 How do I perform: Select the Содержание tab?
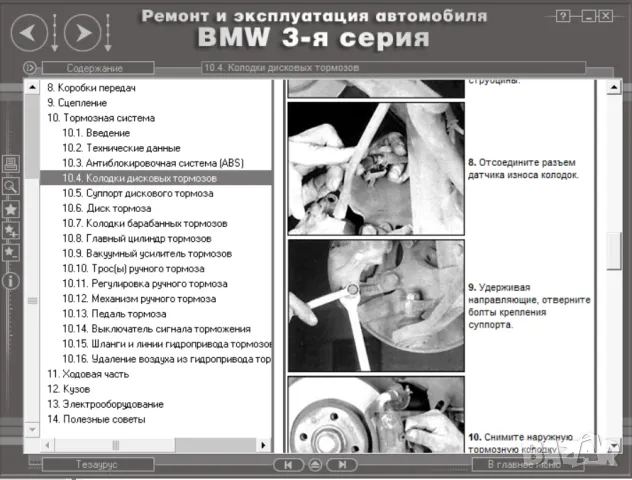(x=97, y=68)
